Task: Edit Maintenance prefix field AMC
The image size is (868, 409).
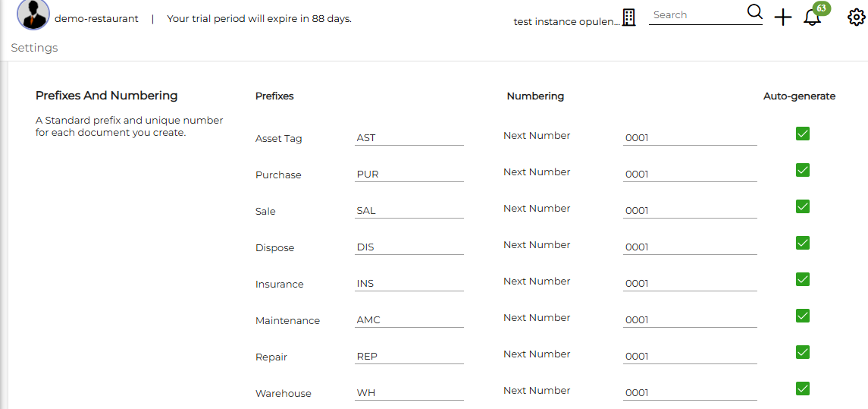Action: pos(409,319)
